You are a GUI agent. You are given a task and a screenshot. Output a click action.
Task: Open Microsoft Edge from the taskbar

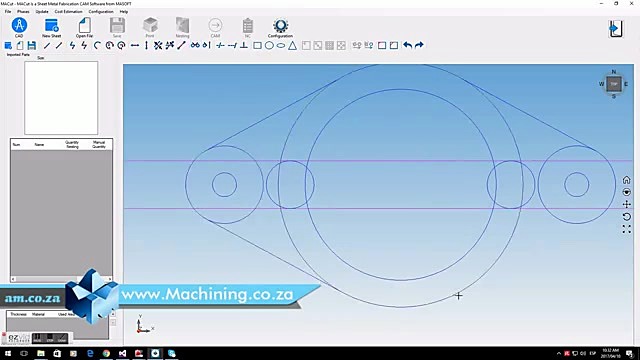[x=90, y=353]
